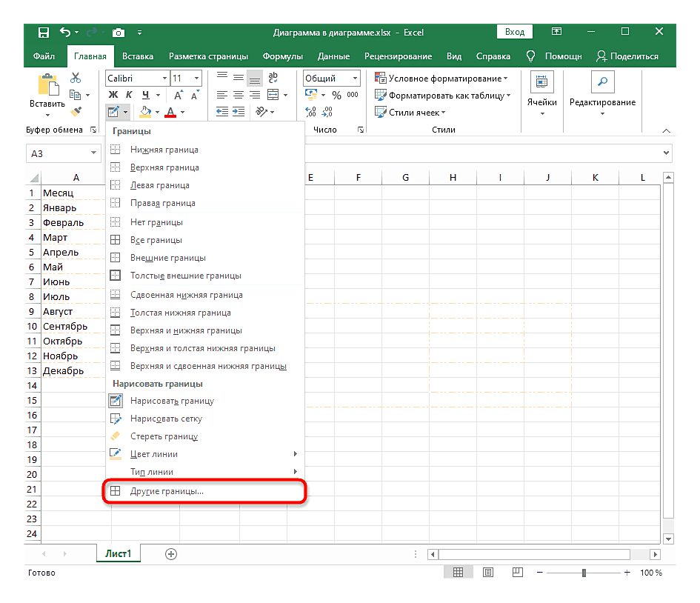Switch to Page Layout view in status bar
The width and height of the screenshot is (700, 603).
487,573
